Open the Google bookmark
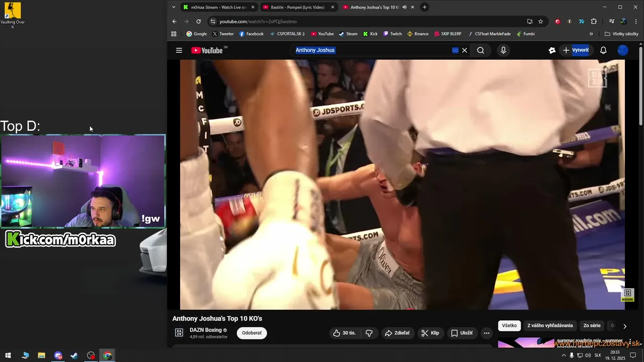Image resolution: width=644 pixels, height=362 pixels. pos(197,34)
